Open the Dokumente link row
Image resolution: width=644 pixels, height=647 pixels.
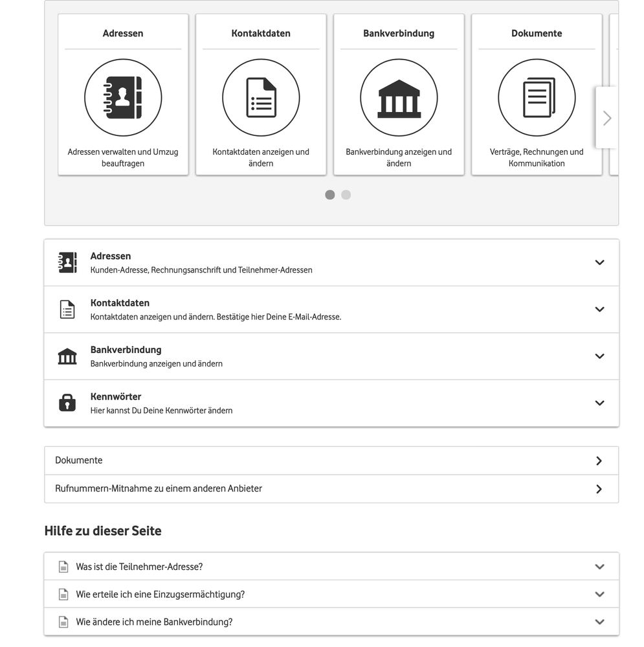pyautogui.click(x=331, y=460)
